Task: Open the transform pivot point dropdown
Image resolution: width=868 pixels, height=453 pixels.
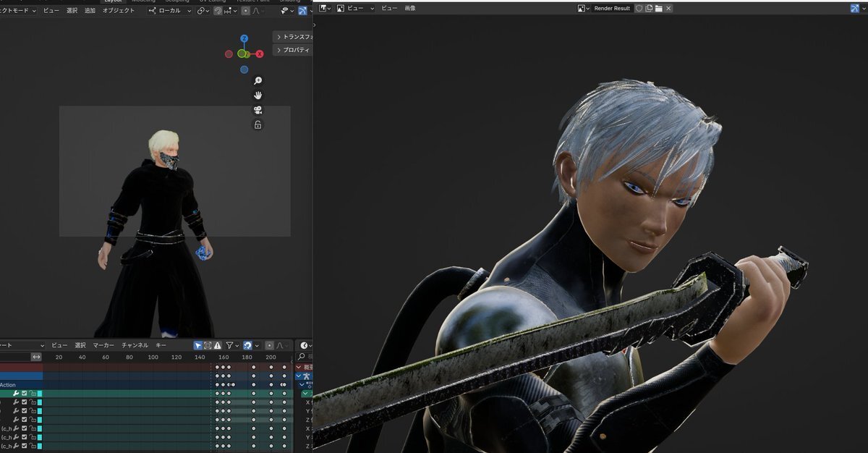Action: coord(203,11)
